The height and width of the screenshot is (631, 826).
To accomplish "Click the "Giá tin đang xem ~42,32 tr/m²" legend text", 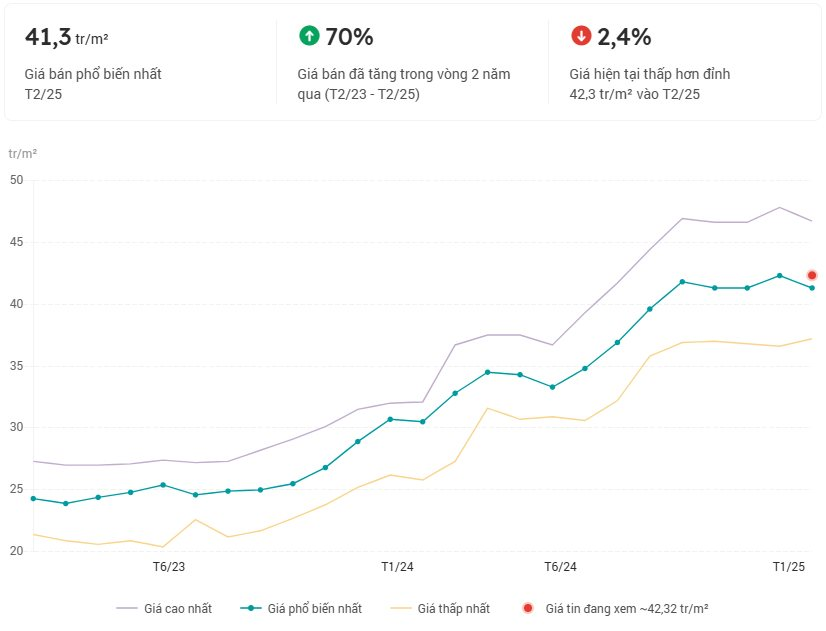I will [x=627, y=608].
